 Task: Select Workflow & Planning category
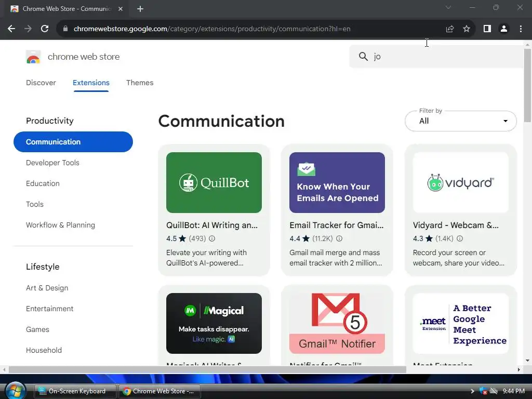tap(60, 225)
